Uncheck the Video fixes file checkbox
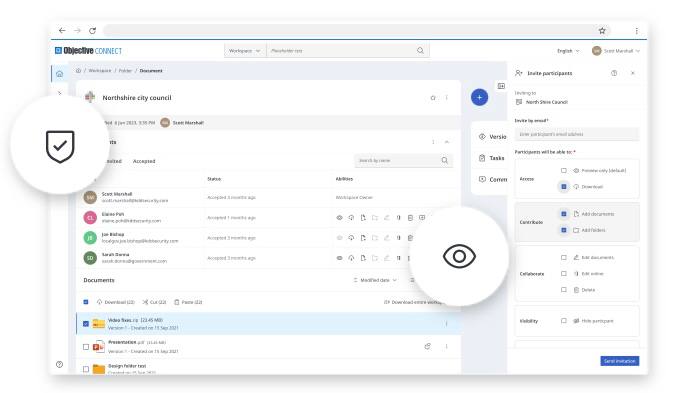 coord(86,324)
